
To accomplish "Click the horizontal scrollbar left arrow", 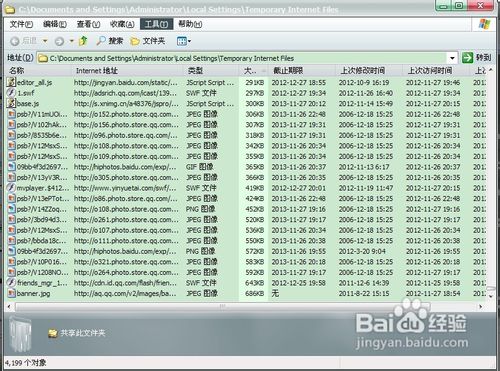I will [x=9, y=306].
